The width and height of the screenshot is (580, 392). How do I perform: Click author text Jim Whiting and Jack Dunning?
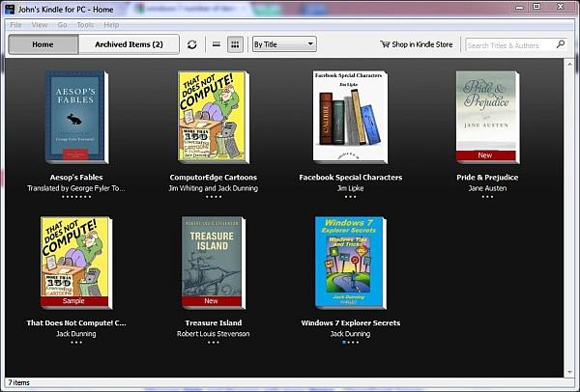(x=214, y=188)
